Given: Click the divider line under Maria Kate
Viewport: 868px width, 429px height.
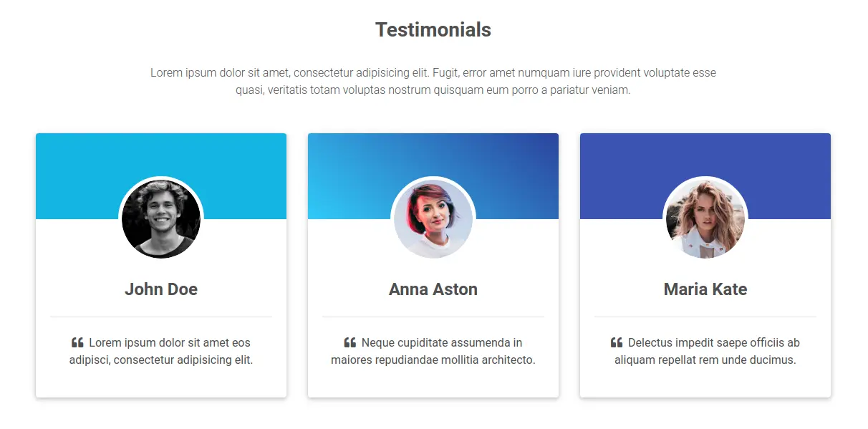Looking at the screenshot, I should pyautogui.click(x=705, y=317).
